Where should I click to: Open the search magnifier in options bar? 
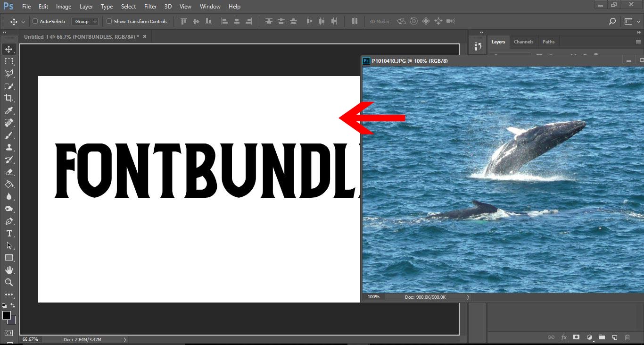pos(612,21)
